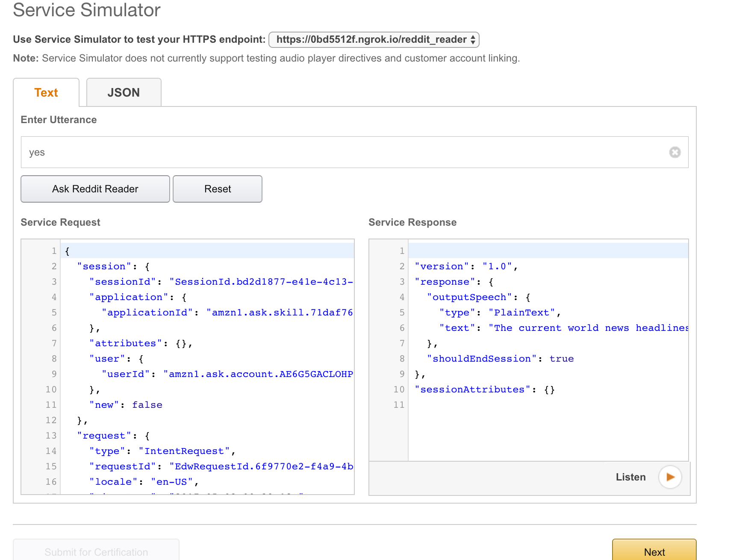
Task: Click the Next button
Action: click(x=654, y=551)
